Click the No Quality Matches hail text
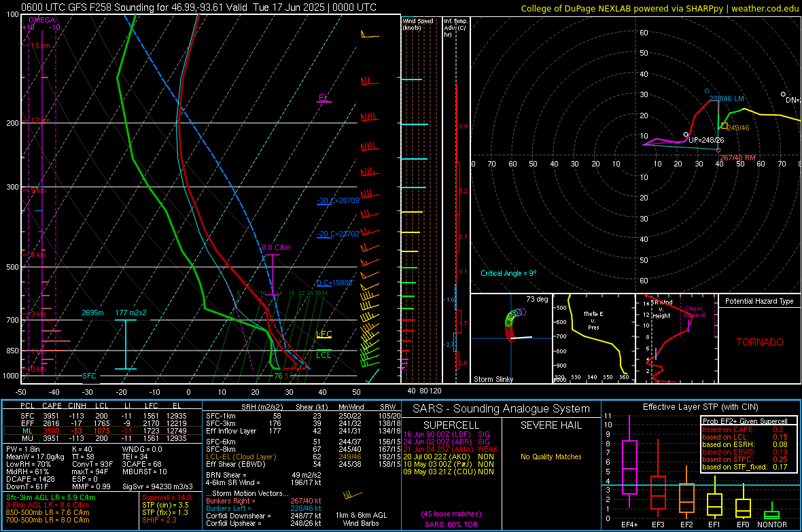 click(x=551, y=457)
